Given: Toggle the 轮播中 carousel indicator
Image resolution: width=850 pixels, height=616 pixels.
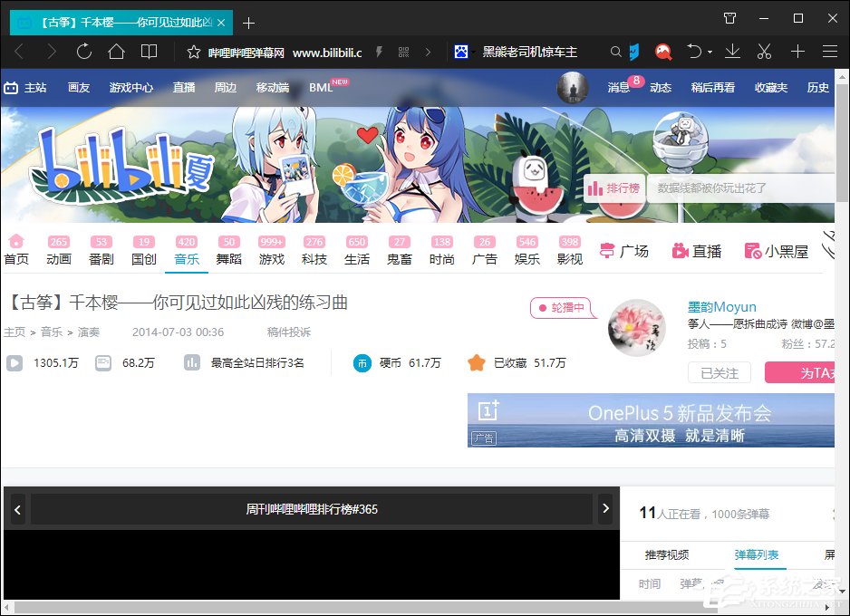Looking at the screenshot, I should coord(563,308).
